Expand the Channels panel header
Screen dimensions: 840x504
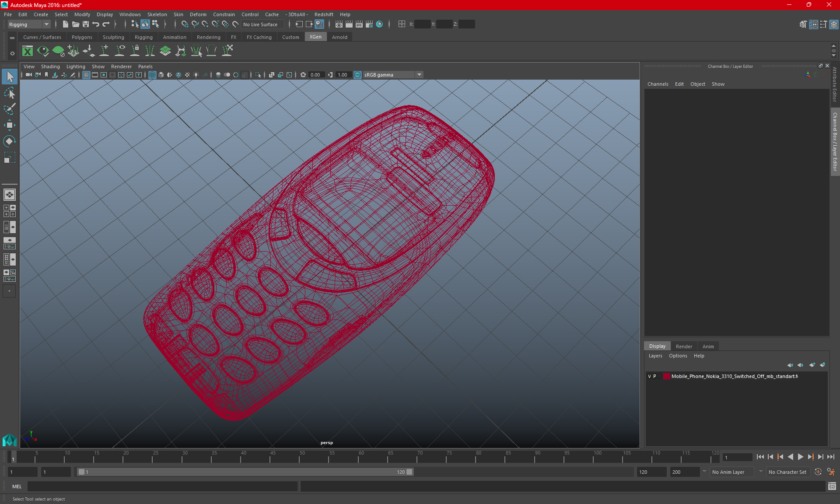click(x=658, y=84)
